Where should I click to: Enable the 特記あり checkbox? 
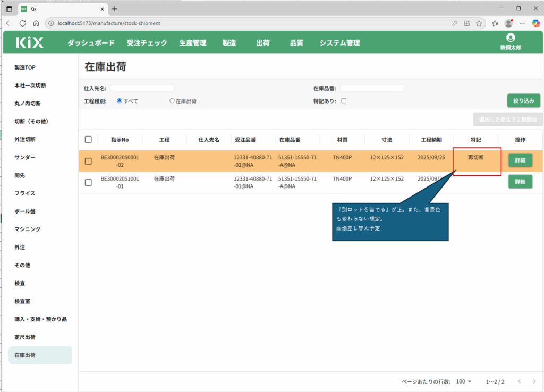[x=344, y=100]
